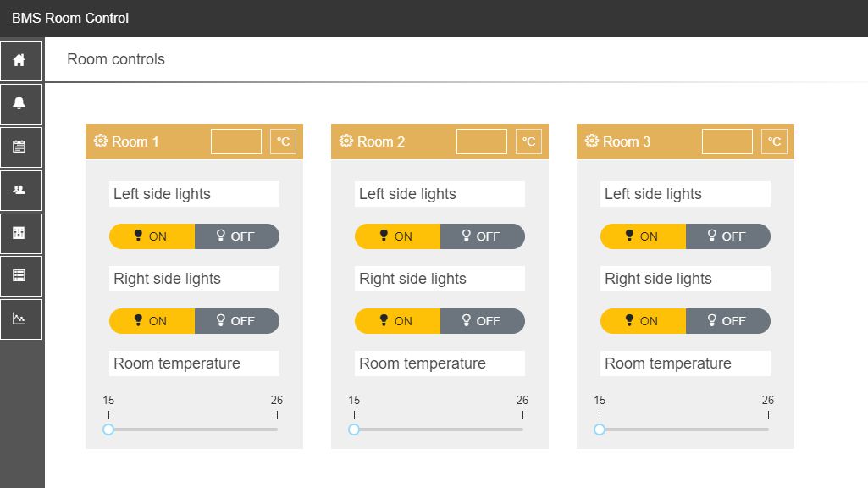Turn OFF Room 2 left side lights
This screenshot has height=488, width=868.
tap(482, 236)
